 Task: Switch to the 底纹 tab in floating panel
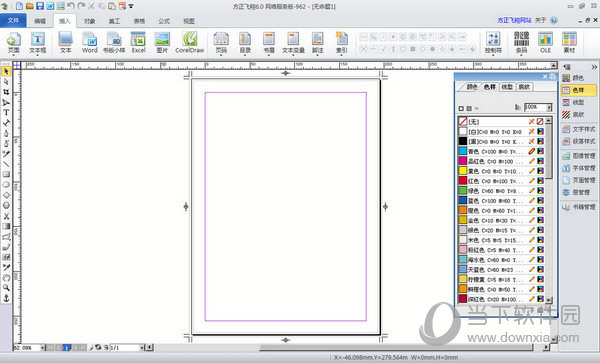[524, 87]
